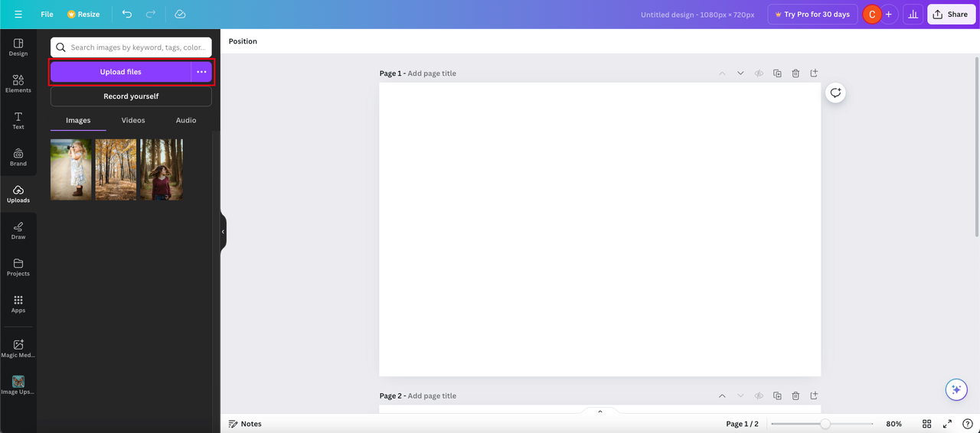Click the Untitled design title
The image size is (980, 433).
tap(697, 15)
